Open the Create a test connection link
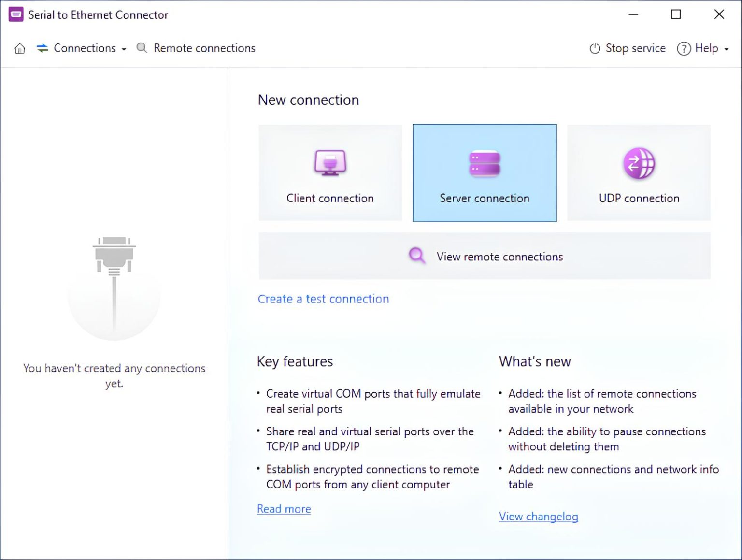The image size is (742, 560). (323, 299)
